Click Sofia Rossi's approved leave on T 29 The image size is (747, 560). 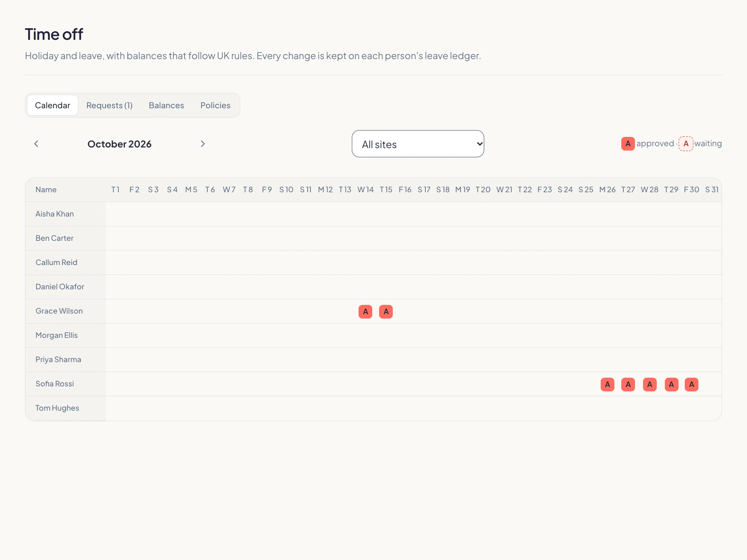point(671,385)
